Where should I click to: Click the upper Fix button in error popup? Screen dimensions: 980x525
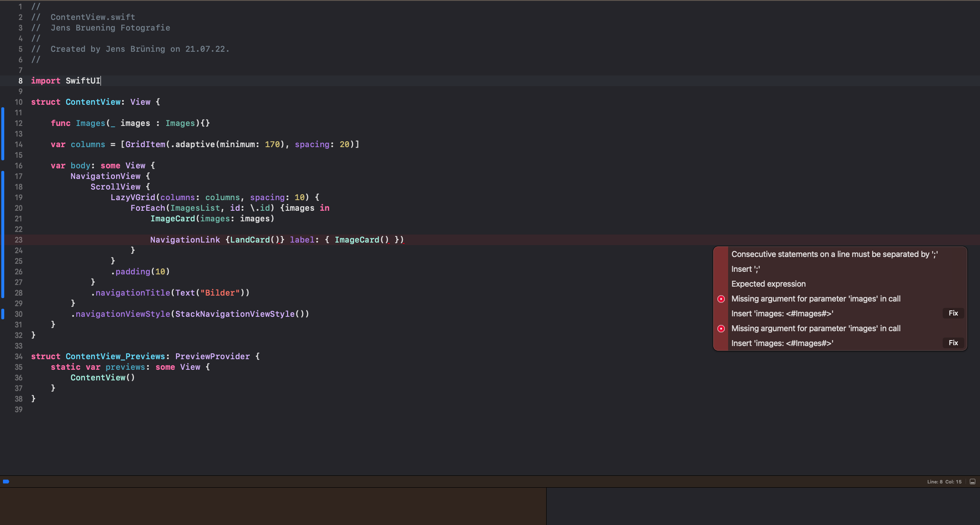[x=953, y=313]
